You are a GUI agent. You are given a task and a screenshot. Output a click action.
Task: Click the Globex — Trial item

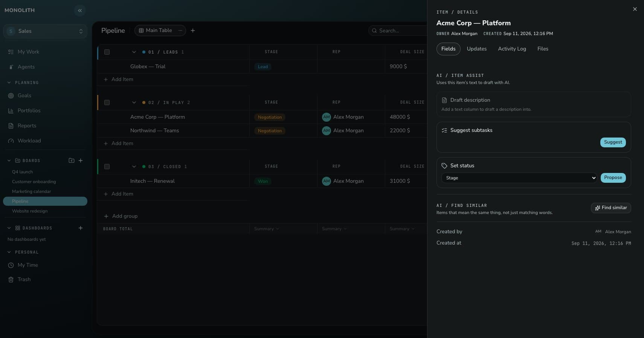(x=148, y=67)
